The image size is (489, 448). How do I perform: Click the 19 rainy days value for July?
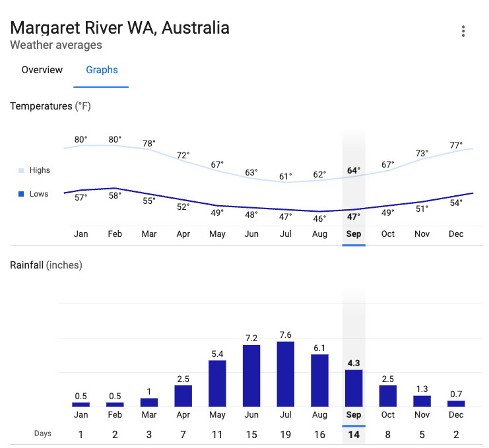tap(286, 433)
